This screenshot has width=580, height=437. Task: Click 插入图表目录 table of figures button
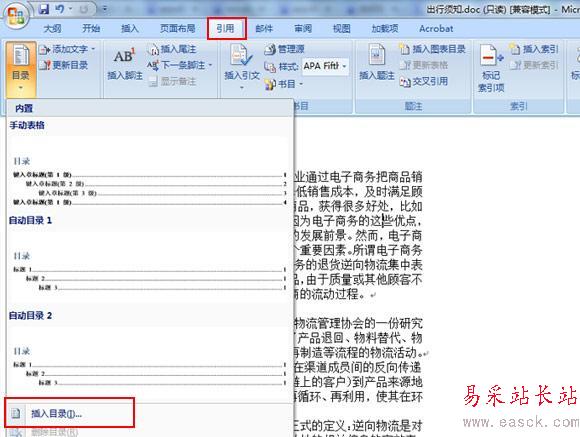tap(432, 49)
